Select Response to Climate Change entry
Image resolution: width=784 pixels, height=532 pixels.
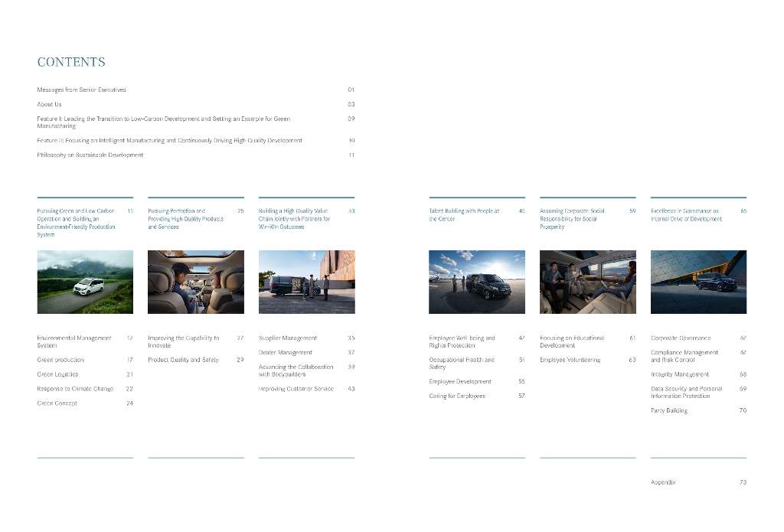coord(75,389)
